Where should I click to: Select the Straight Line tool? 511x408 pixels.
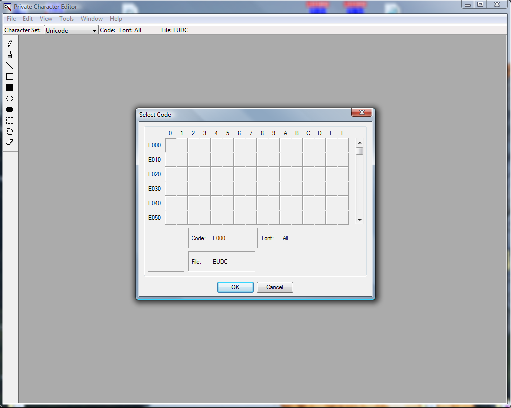point(10,66)
